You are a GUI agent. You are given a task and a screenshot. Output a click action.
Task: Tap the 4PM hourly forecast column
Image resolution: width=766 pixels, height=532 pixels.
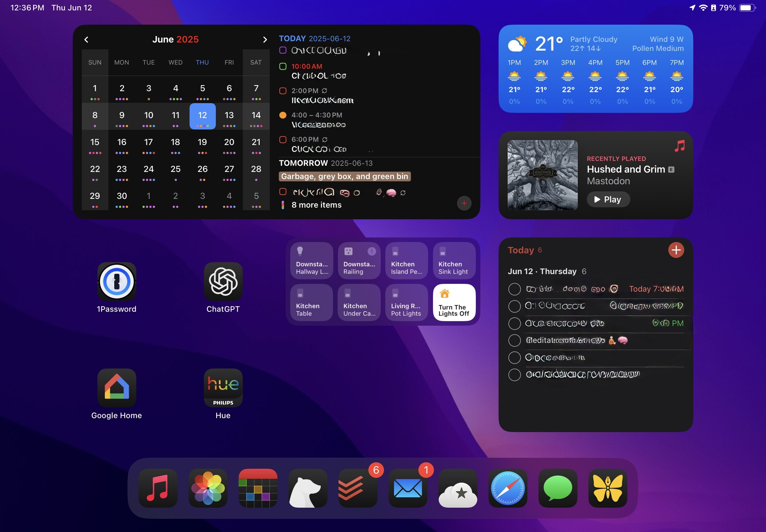pyautogui.click(x=595, y=82)
